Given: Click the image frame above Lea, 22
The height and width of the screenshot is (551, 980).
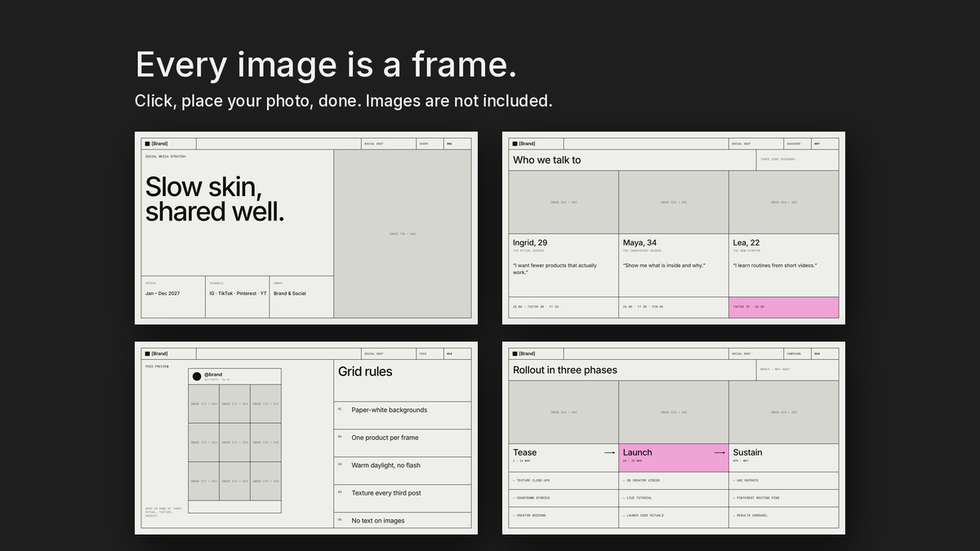Looking at the screenshot, I should [784, 202].
